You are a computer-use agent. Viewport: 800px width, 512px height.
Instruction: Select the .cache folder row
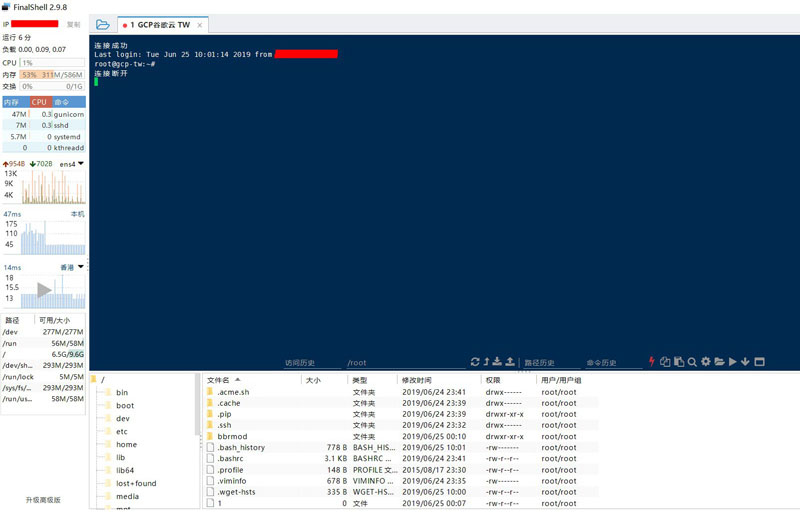pos(401,403)
